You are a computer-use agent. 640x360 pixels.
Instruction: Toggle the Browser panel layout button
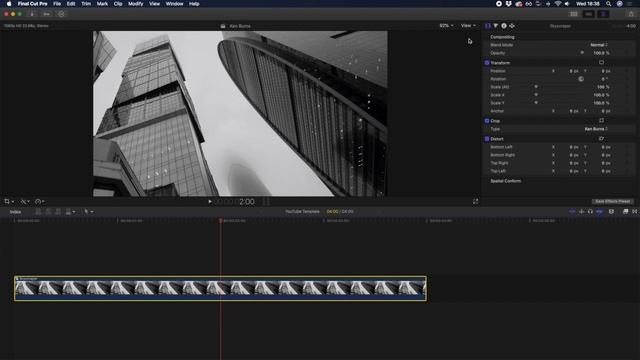pos(574,14)
